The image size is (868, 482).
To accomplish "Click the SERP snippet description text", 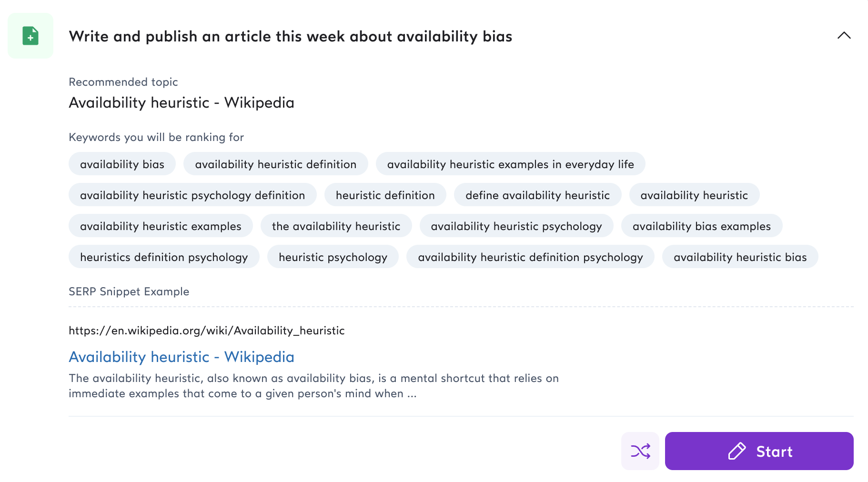I will tap(314, 386).
